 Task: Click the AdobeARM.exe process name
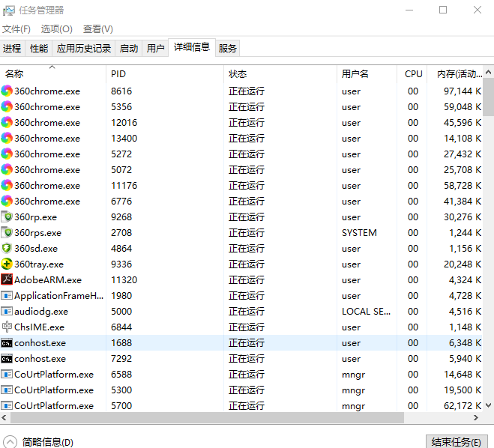48,280
